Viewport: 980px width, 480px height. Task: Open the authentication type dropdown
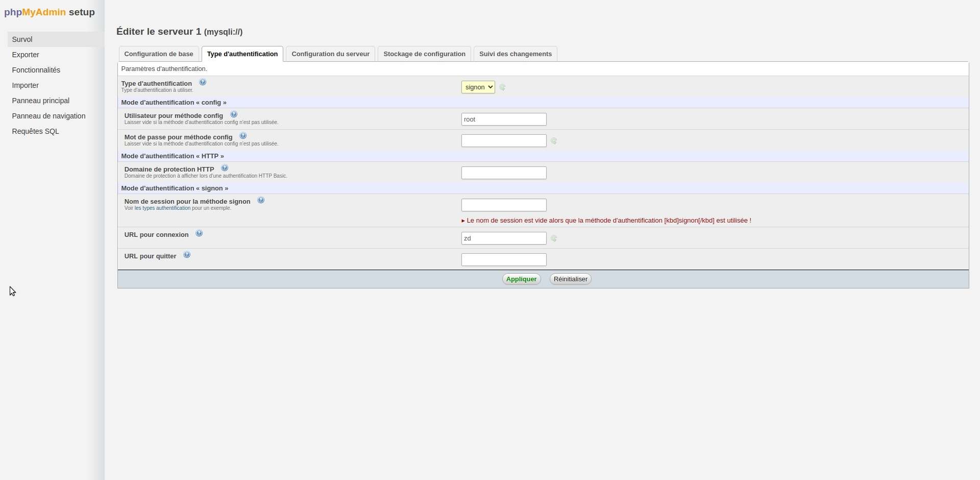tap(477, 87)
